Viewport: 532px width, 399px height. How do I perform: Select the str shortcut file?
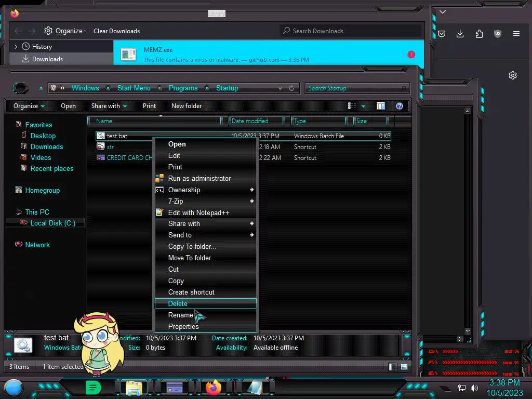110,147
